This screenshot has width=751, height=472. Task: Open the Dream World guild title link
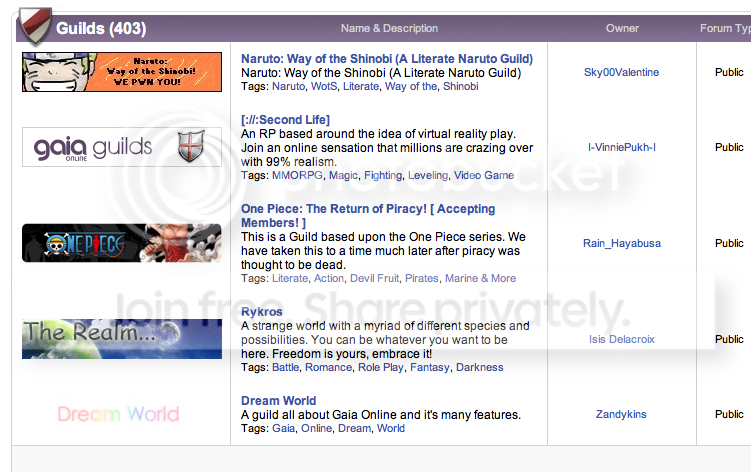pyautogui.click(x=278, y=401)
